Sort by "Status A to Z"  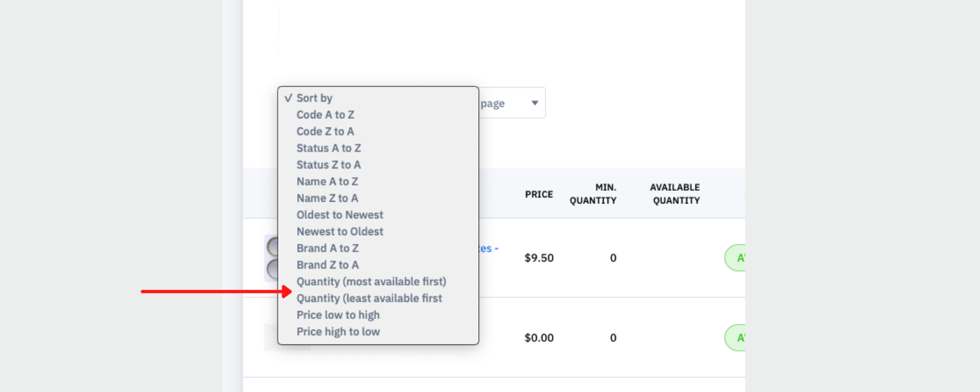tap(329, 148)
